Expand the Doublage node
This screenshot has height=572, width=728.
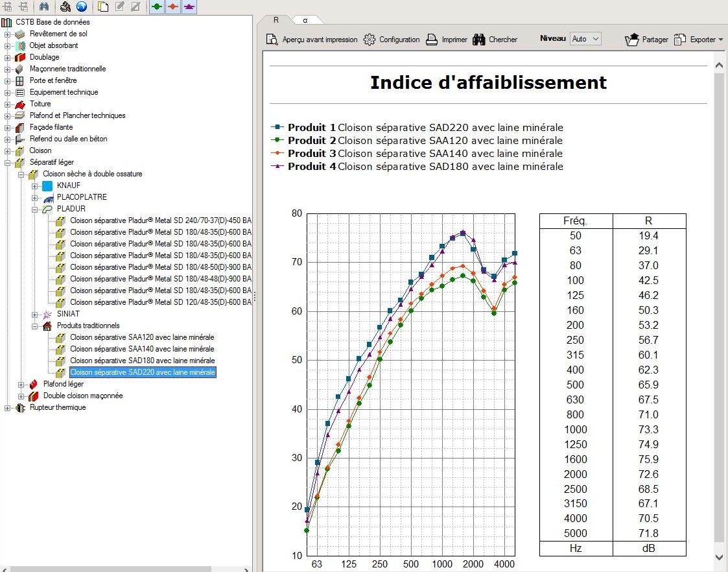coord(7,58)
